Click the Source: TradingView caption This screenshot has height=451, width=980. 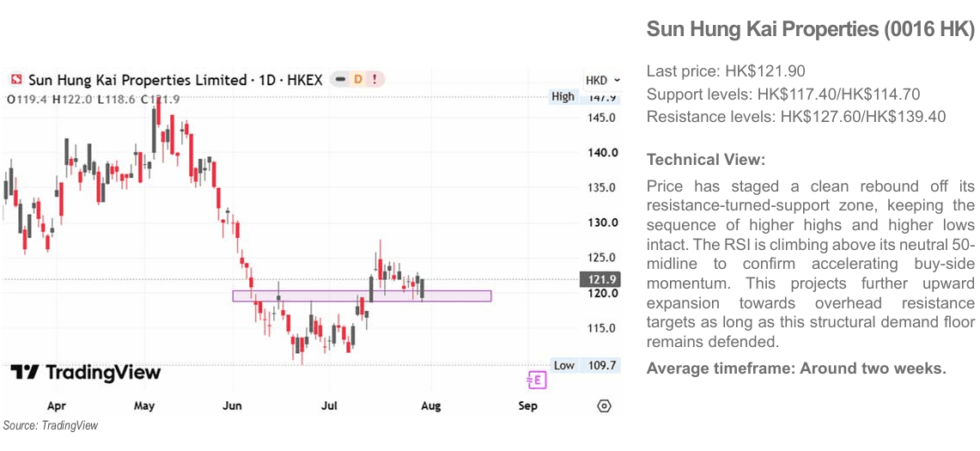tap(51, 425)
